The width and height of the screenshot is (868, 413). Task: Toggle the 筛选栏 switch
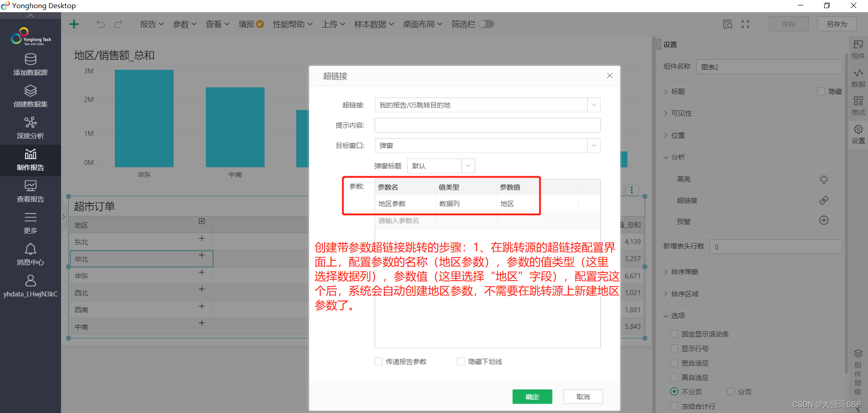486,24
